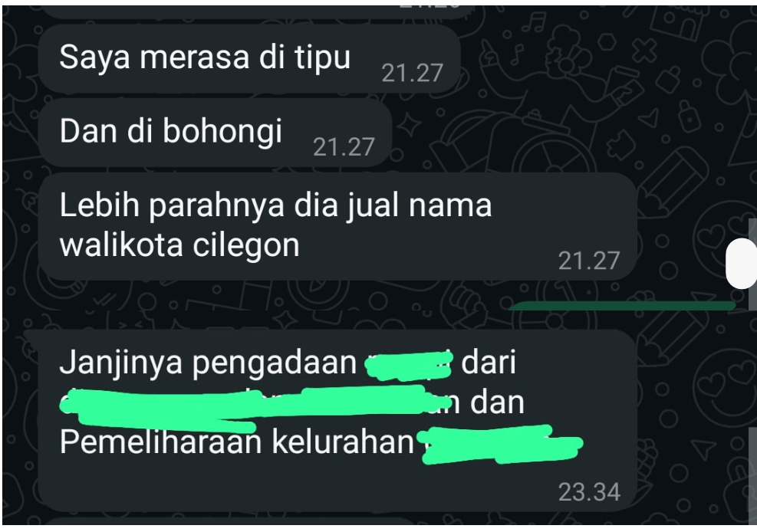The width and height of the screenshot is (757, 532).
Task: Tap the partially visible bubble at top
Action: (x=256, y=11)
